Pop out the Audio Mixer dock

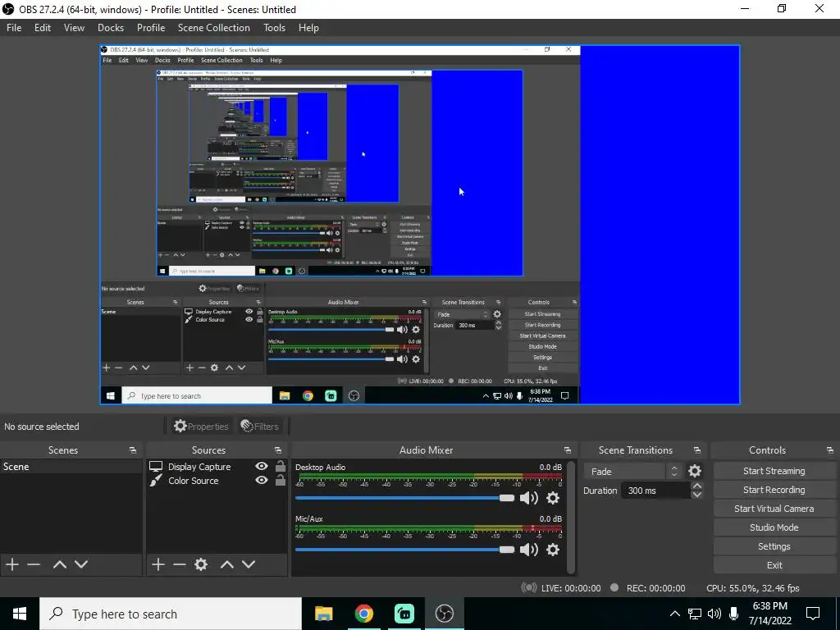pos(568,450)
